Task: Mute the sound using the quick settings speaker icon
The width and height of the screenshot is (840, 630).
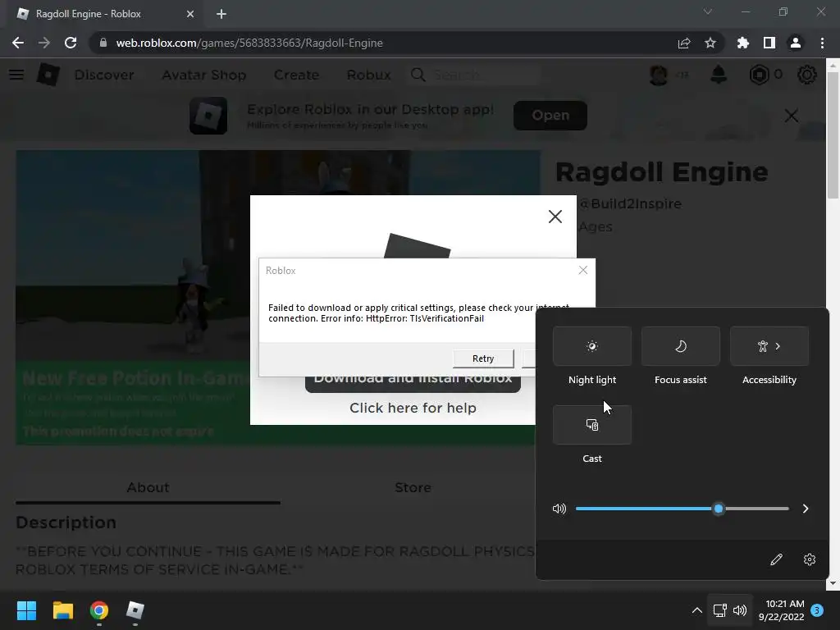Action: coord(559,509)
